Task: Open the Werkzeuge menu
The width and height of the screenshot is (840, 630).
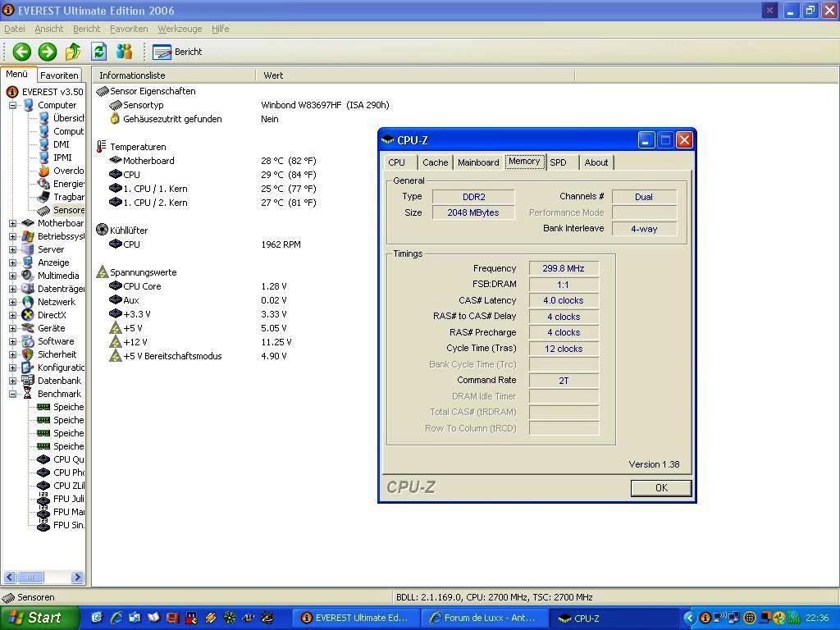Action: pyautogui.click(x=180, y=29)
